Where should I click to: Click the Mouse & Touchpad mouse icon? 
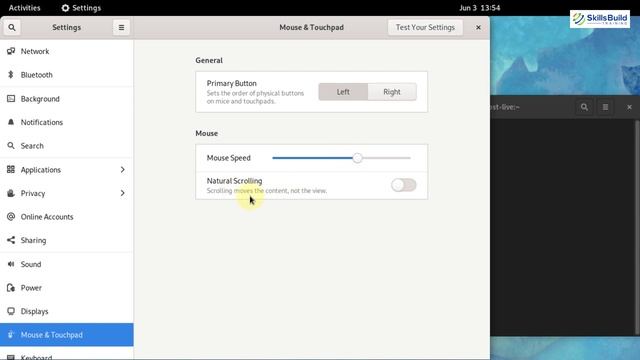click(x=11, y=335)
